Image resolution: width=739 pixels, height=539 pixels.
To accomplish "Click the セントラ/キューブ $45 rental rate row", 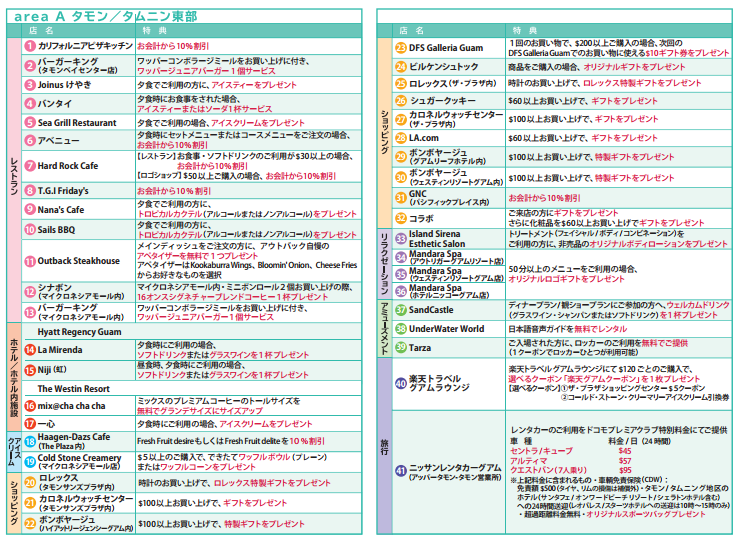I will pos(571,451).
